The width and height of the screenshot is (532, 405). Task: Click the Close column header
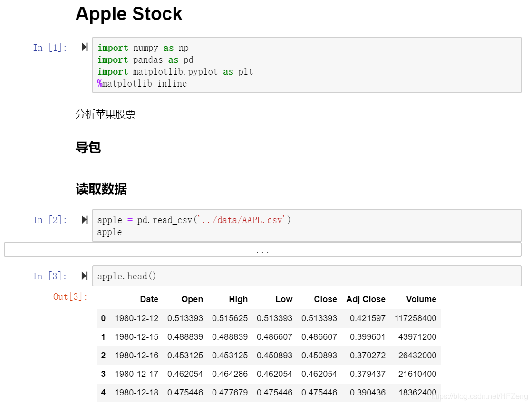(x=325, y=299)
